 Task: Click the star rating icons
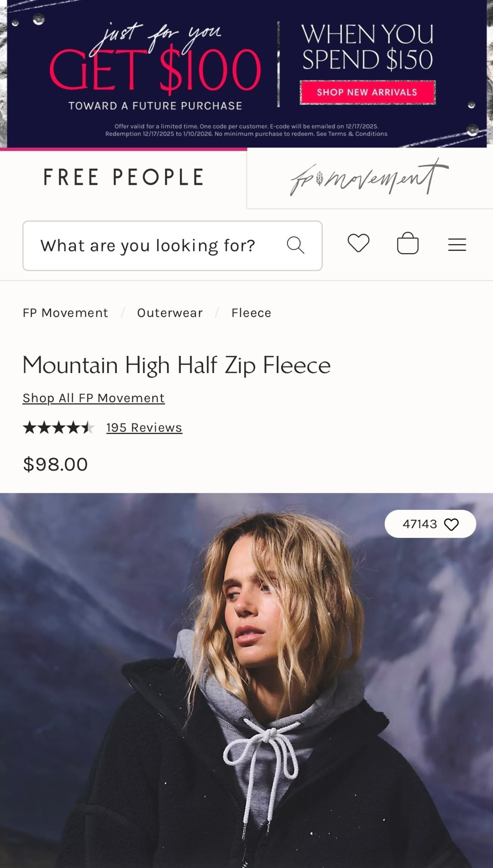pyautogui.click(x=58, y=428)
